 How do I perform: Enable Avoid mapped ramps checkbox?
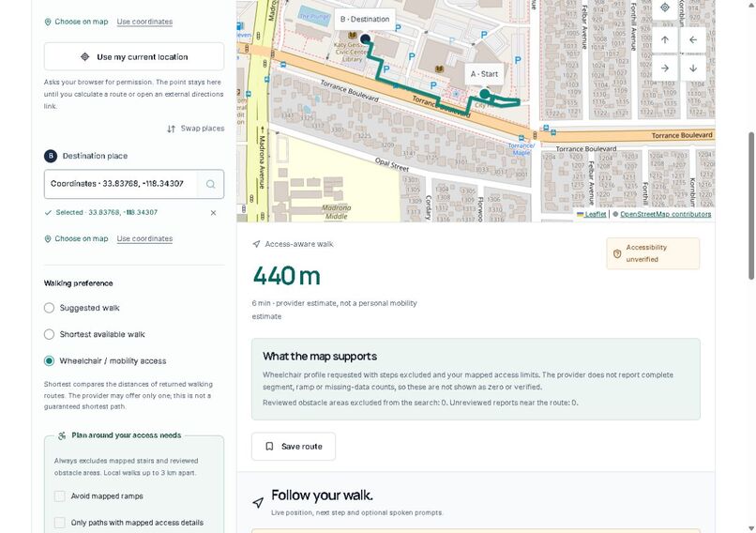60,495
